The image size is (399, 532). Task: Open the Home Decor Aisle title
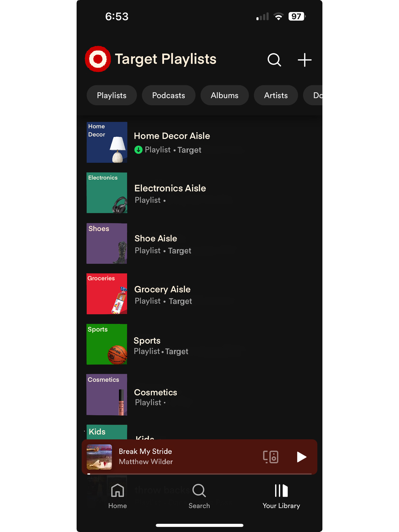pos(172,136)
